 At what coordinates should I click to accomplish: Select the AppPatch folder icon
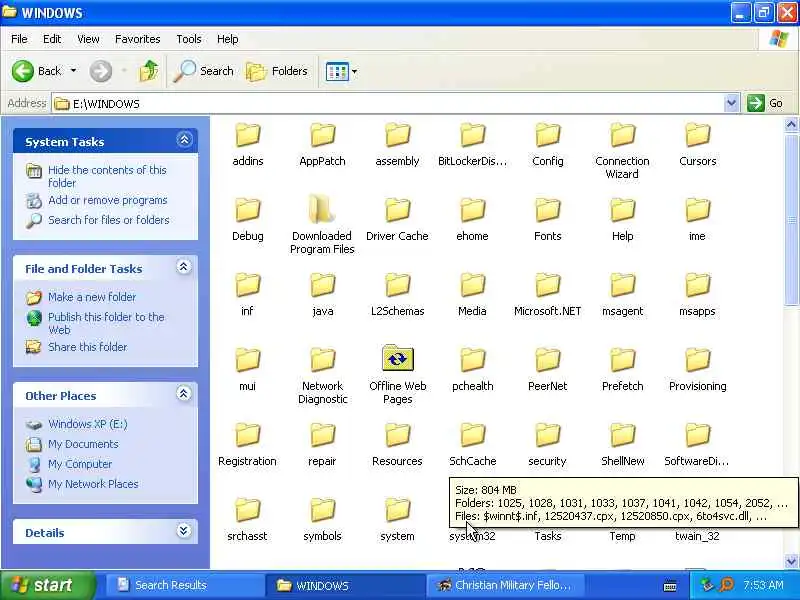click(322, 136)
